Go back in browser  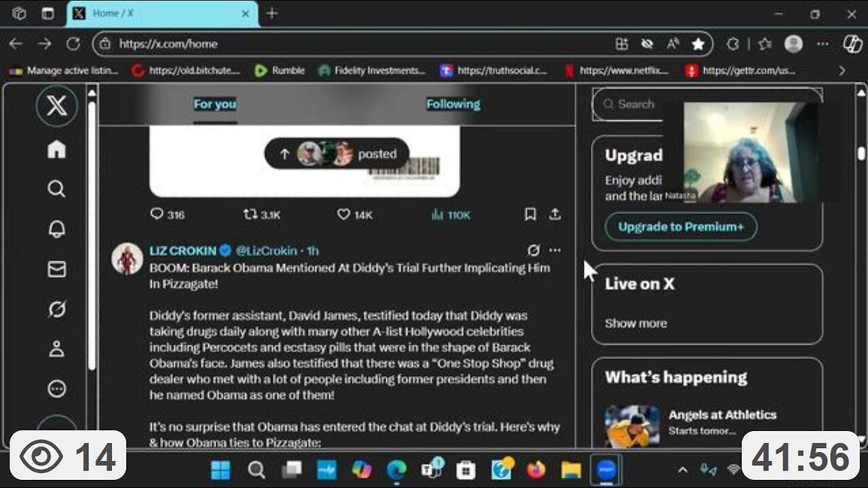coord(16,44)
